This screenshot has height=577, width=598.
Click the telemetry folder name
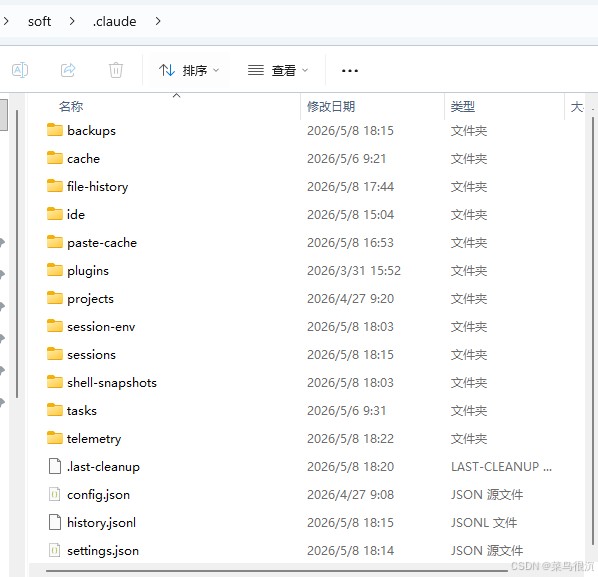click(94, 439)
